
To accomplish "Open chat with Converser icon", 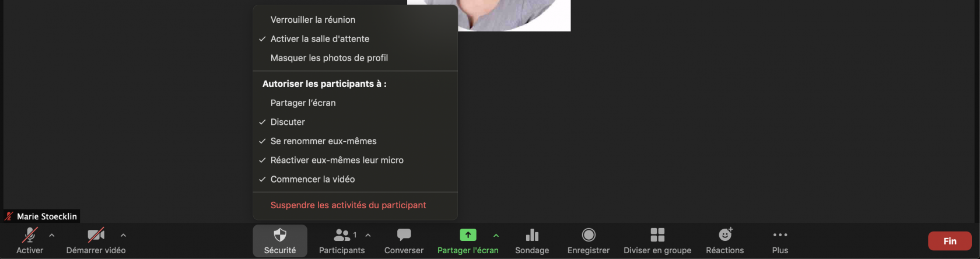I will (404, 235).
